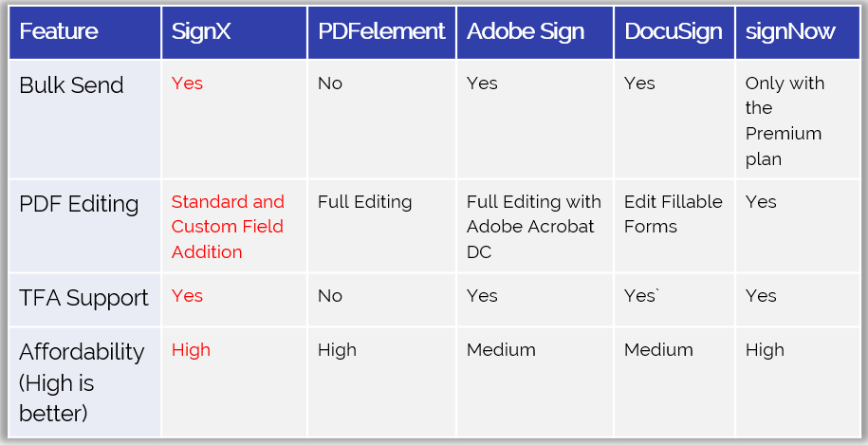Click Adobe Sign's Medium affordability cell
Image resolution: width=868 pixels, height=445 pixels.
click(x=501, y=350)
